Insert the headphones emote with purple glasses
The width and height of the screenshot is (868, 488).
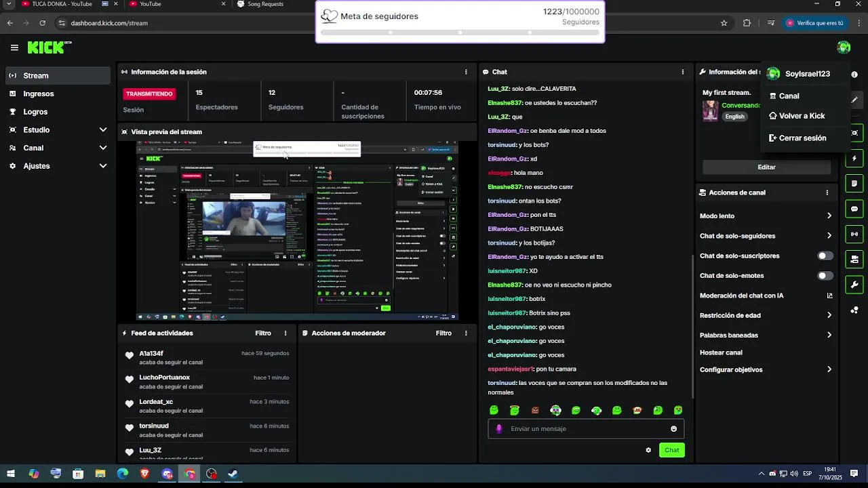click(x=555, y=410)
